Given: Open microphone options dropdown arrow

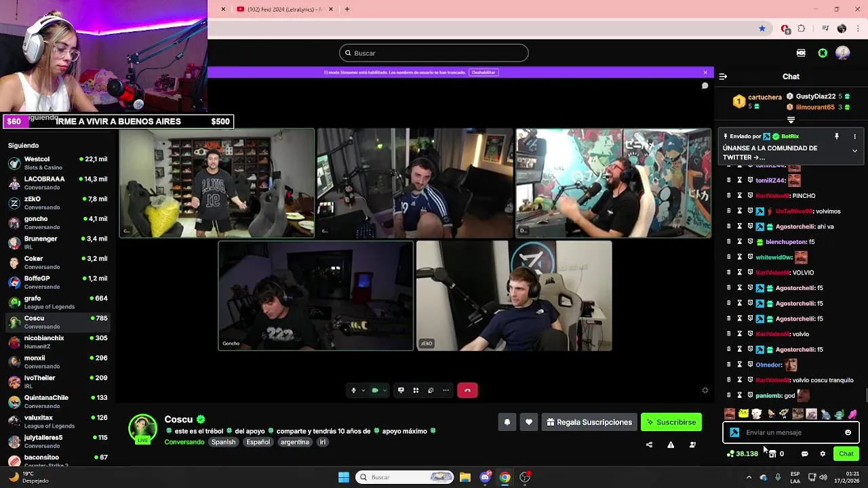Looking at the screenshot, I should point(363,390).
